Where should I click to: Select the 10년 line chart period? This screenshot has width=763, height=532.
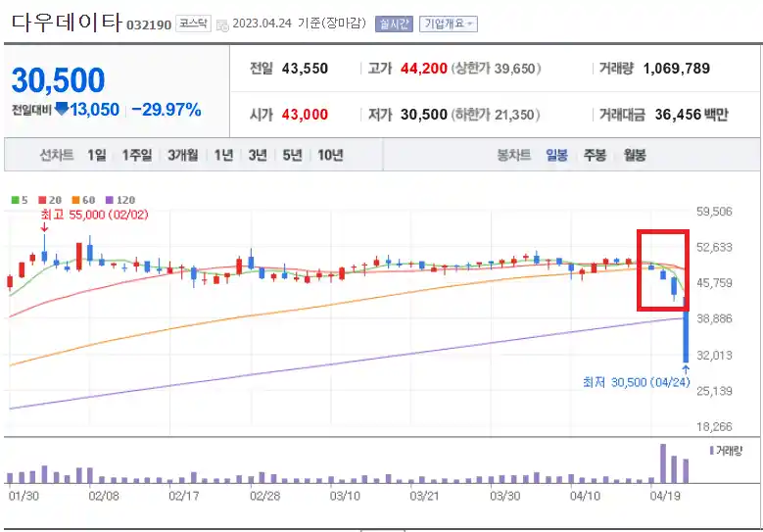tap(330, 155)
